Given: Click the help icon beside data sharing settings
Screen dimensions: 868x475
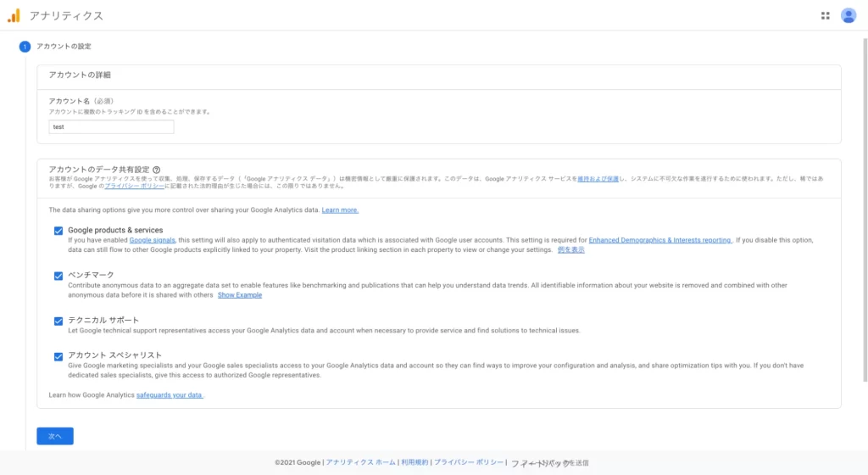Looking at the screenshot, I should coord(157,170).
